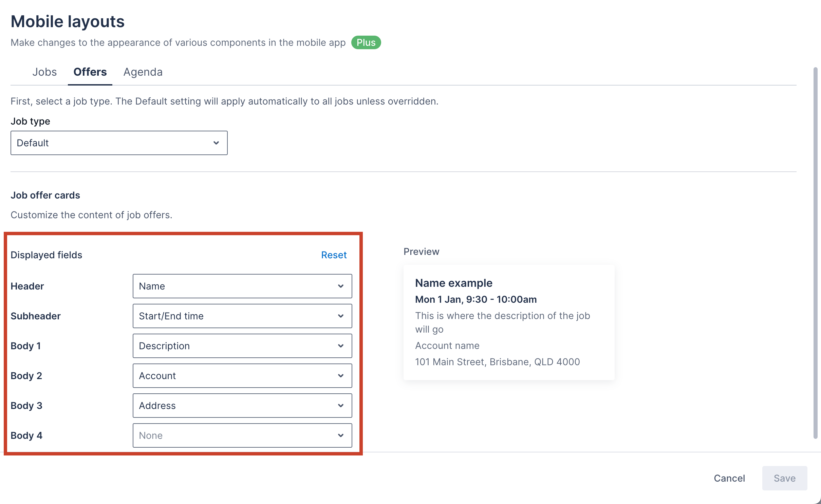Click the Body 3 chevron arrow
The image size is (821, 504).
pyautogui.click(x=341, y=406)
